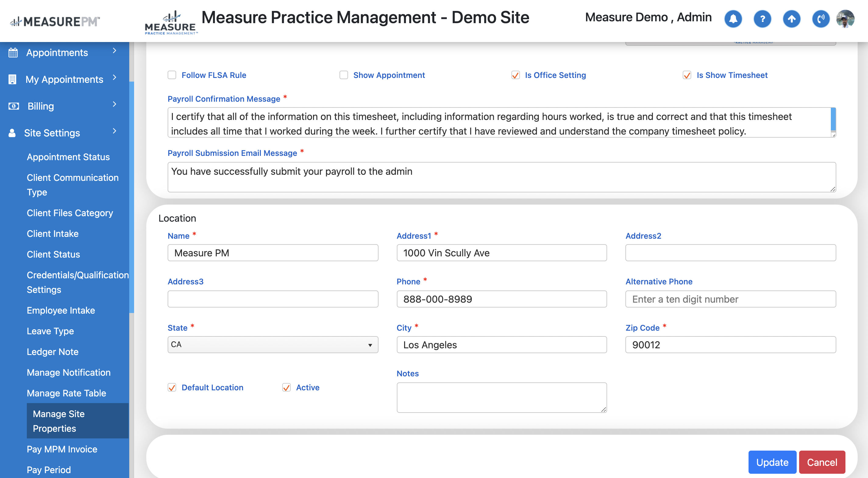Click the phone call icon in header

[820, 19]
